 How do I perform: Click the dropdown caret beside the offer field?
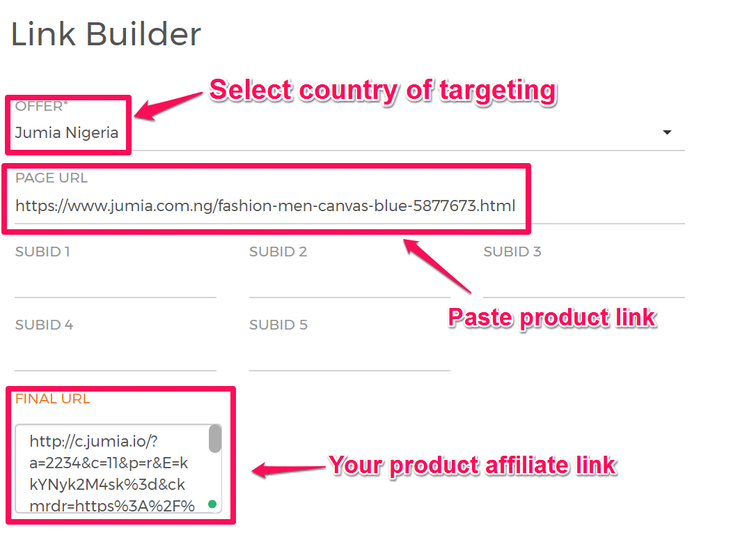(x=667, y=132)
